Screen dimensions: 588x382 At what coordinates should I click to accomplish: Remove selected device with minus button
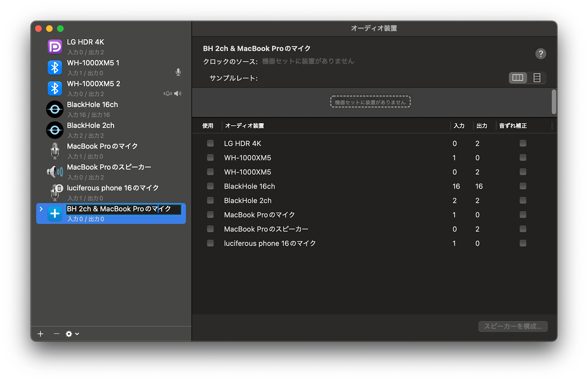coord(56,334)
